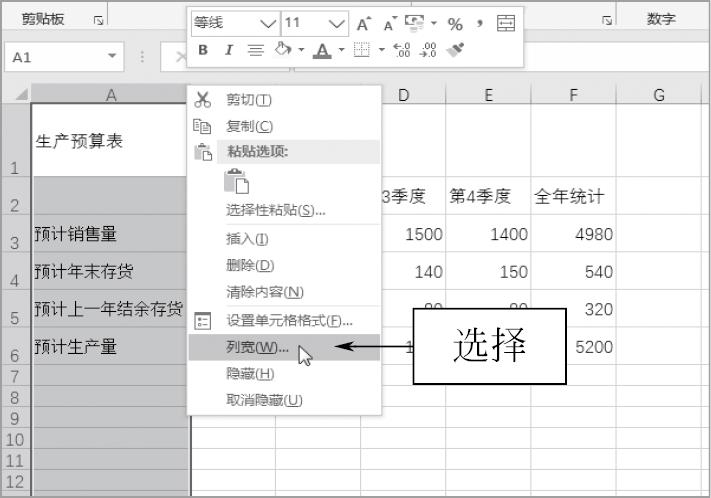This screenshot has height=498, width=711.
Task: Choose 取消隐藏(U) menu entry
Action: [284, 400]
